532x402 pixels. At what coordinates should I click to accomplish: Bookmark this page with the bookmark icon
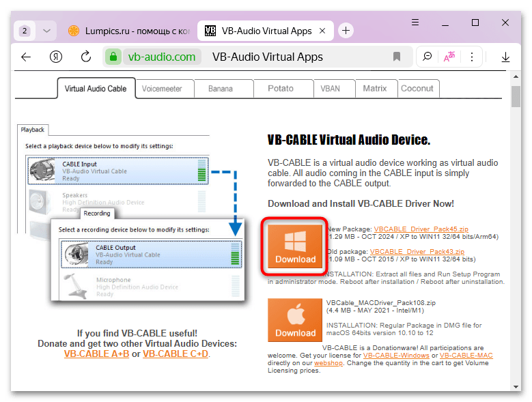pyautogui.click(x=397, y=57)
